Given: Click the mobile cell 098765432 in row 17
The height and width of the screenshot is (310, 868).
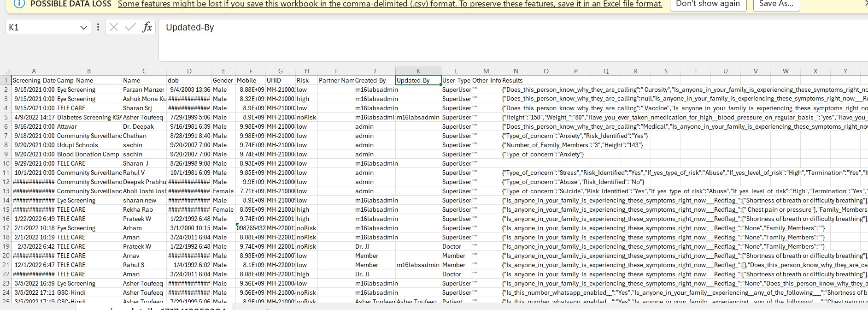Looking at the screenshot, I should [251, 228].
